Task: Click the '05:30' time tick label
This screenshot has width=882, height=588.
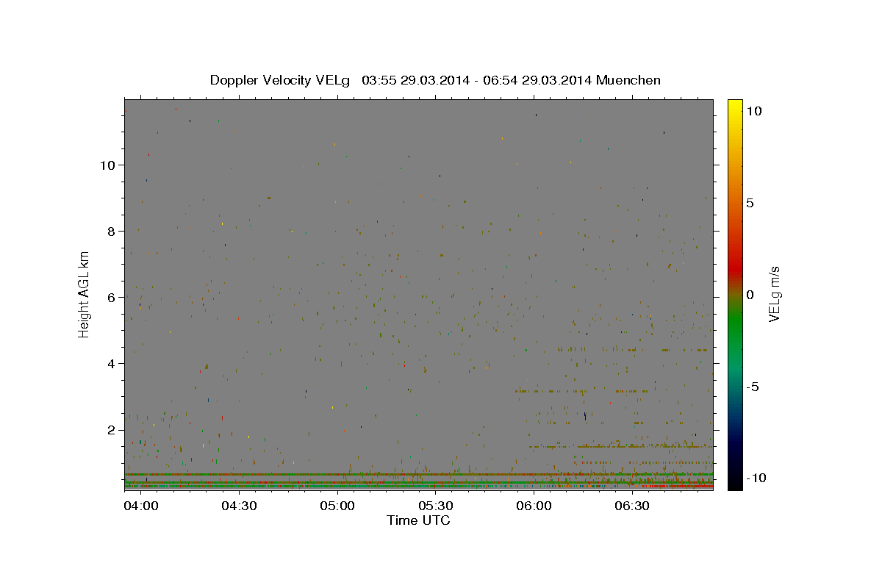Action: 435,506
